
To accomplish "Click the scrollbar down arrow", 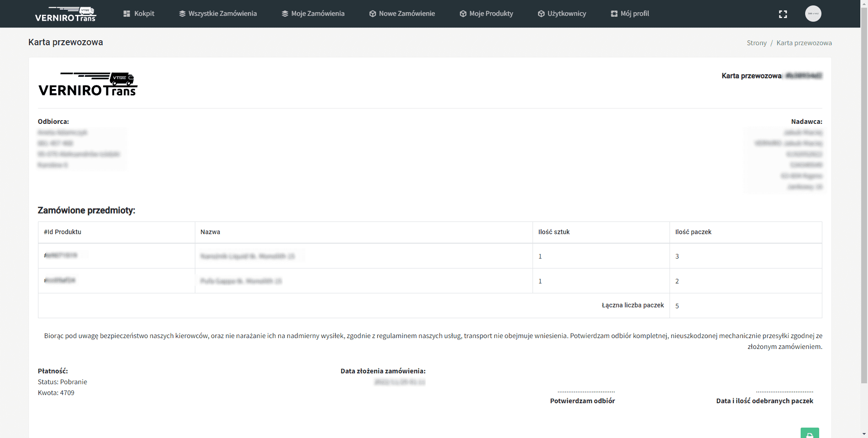I will [x=864, y=434].
